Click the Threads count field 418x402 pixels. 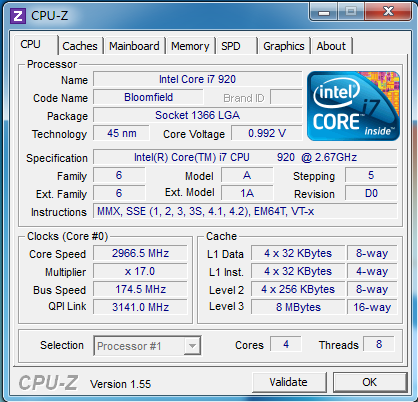[x=379, y=344]
